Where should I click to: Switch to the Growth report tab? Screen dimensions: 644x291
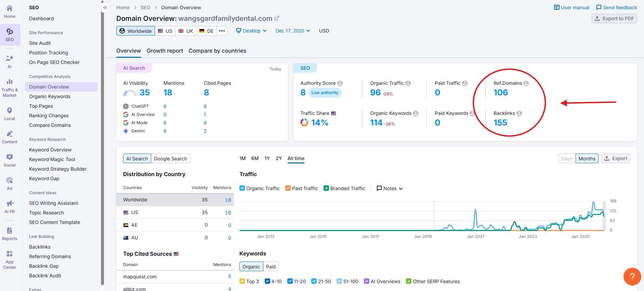click(x=165, y=51)
